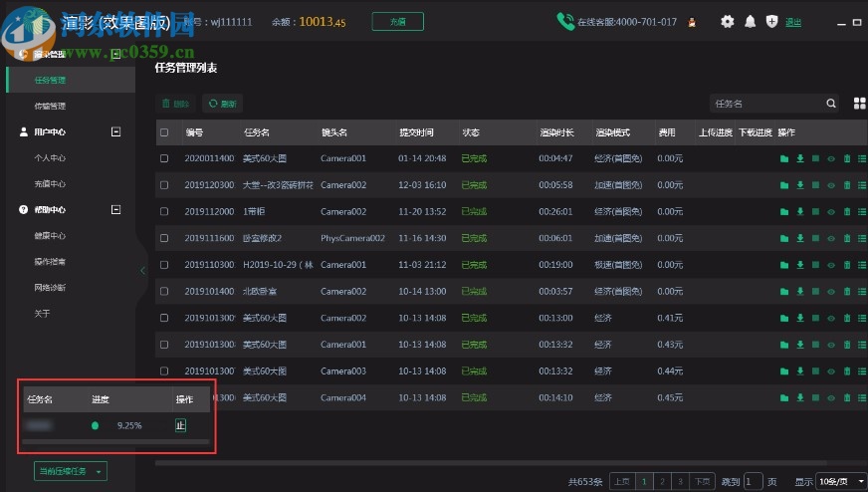Viewport: 868px width, 492px height.
Task: Open details list for the 1带柜 task
Action: click(862, 212)
